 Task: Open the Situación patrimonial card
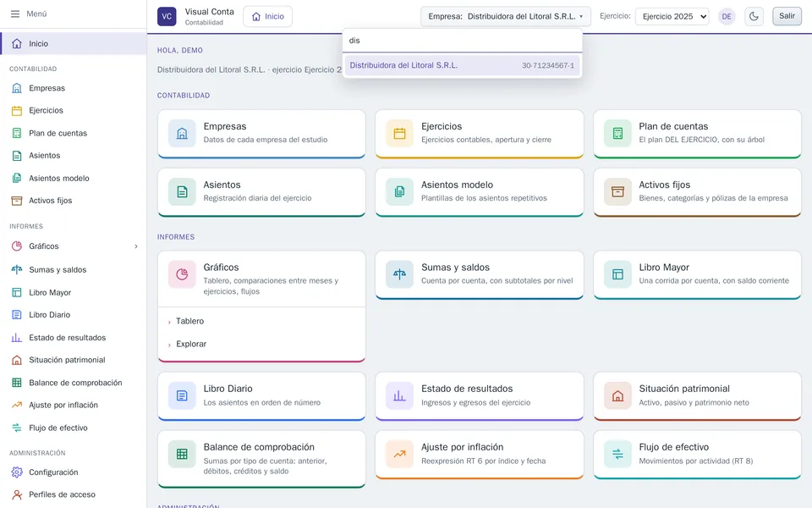click(697, 396)
